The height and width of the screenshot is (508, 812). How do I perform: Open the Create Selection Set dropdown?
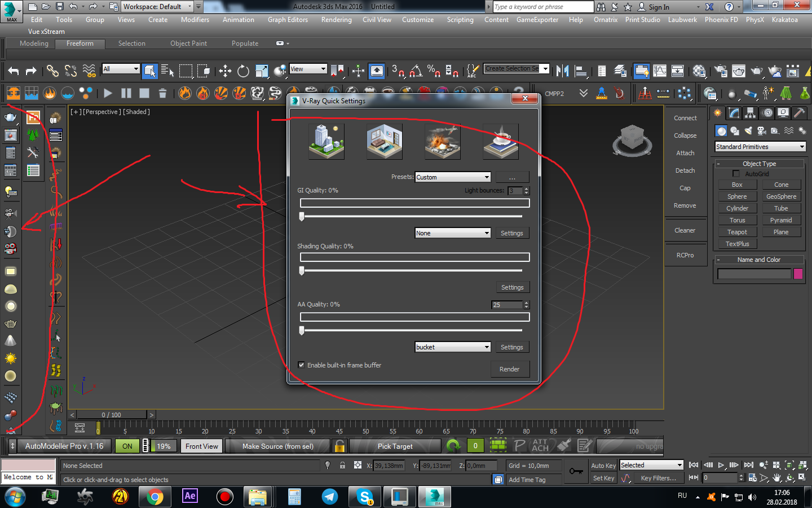[517, 69]
